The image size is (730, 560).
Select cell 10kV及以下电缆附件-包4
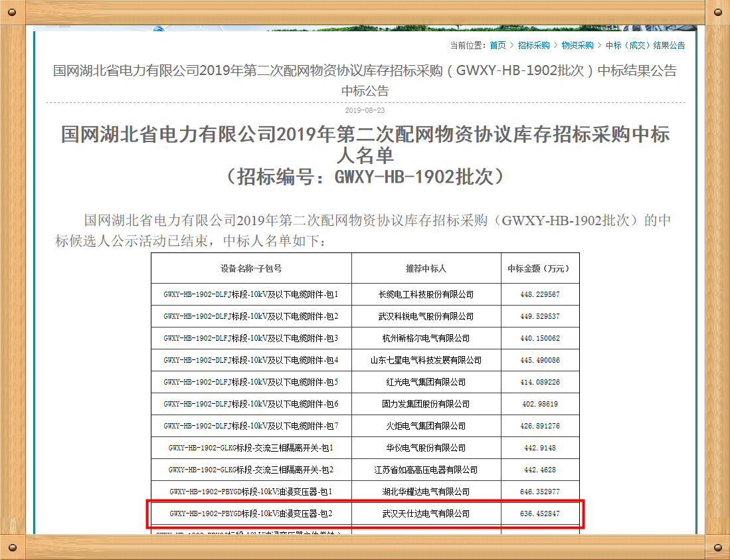click(251, 360)
